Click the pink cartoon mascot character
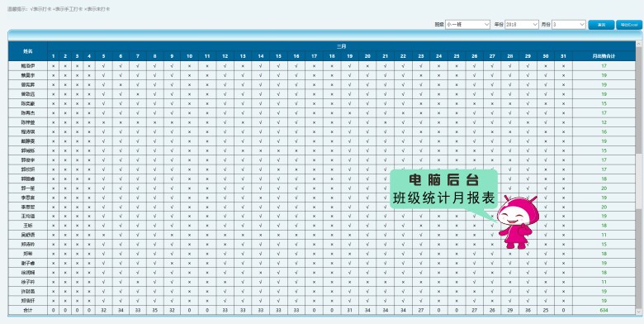The height and width of the screenshot is (324, 644). click(518, 222)
